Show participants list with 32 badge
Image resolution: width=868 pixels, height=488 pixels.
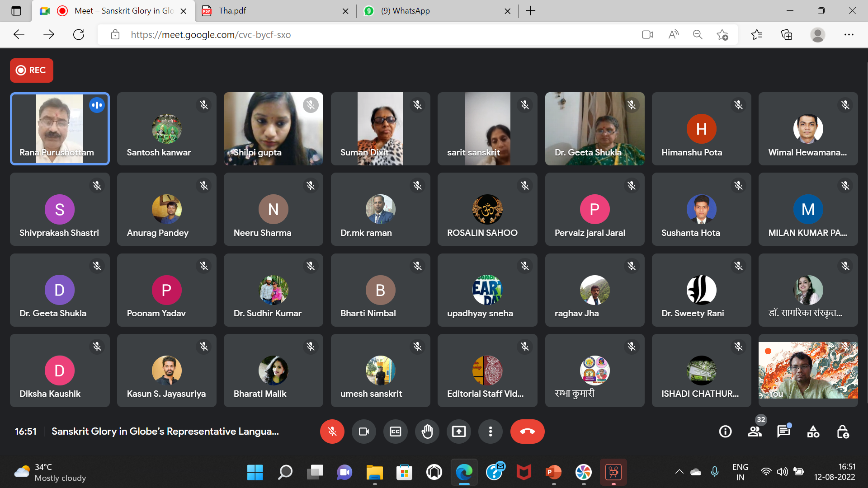tap(755, 432)
